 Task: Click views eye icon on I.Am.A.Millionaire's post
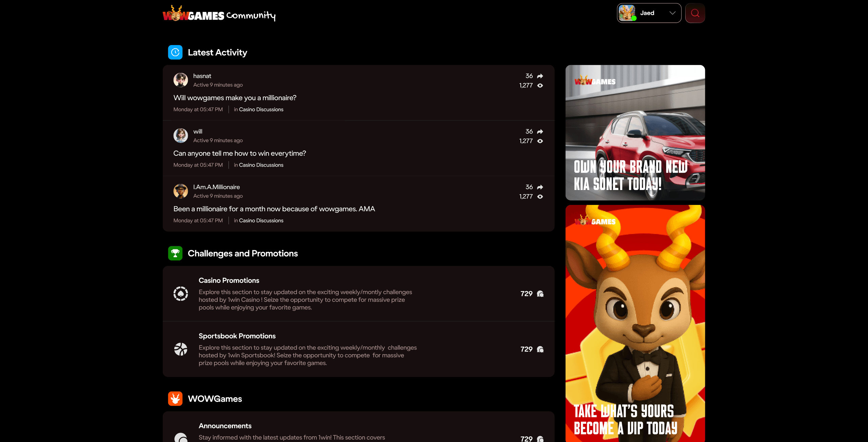540,196
